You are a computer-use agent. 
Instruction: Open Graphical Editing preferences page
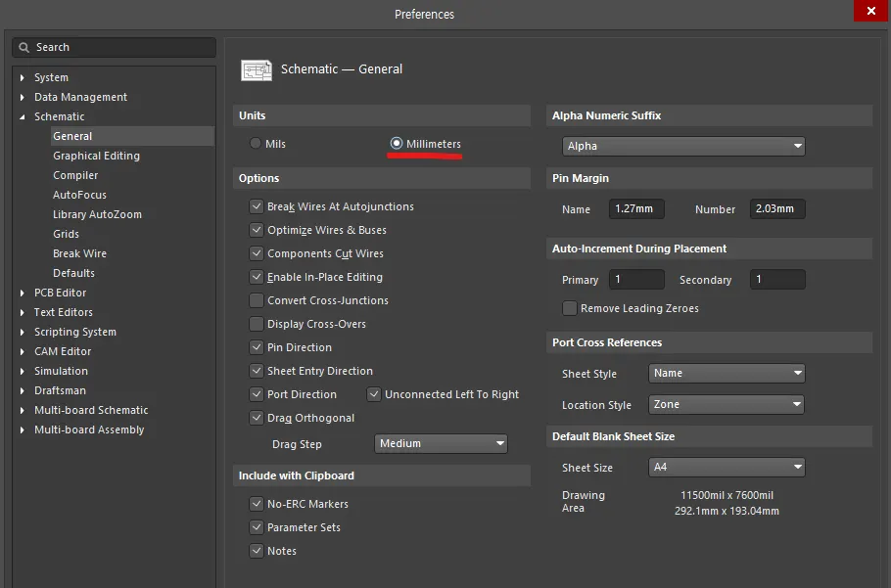coord(96,156)
